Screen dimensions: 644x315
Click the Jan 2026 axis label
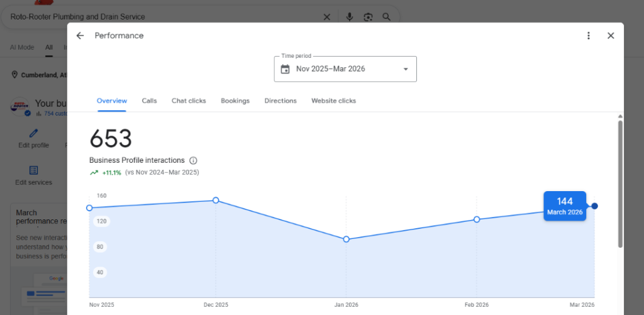(x=347, y=305)
